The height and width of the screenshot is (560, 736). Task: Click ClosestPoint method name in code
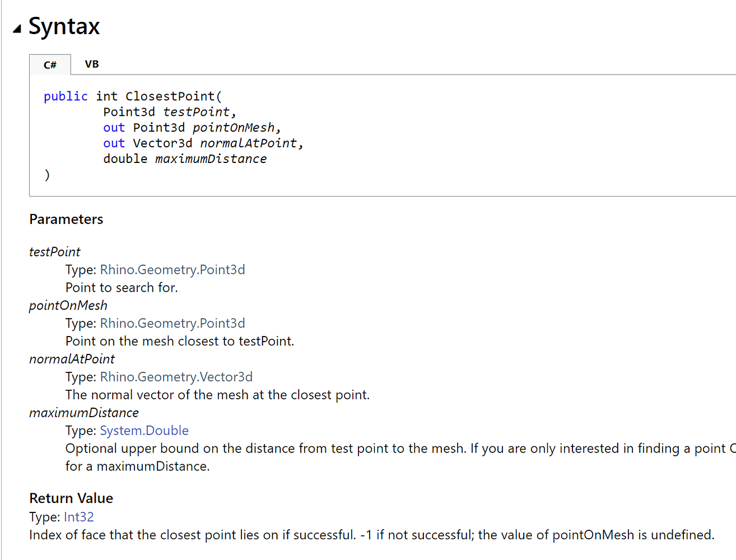(x=170, y=96)
